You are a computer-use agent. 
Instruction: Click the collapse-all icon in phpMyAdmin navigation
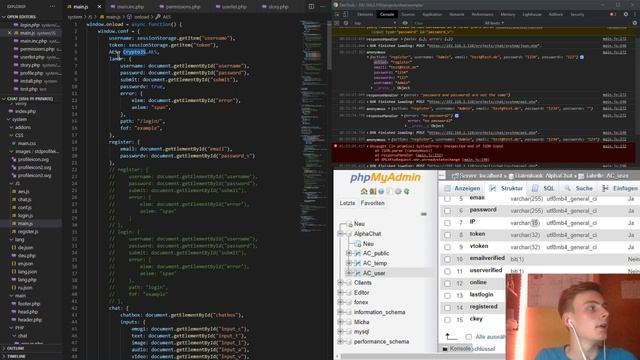(424, 214)
